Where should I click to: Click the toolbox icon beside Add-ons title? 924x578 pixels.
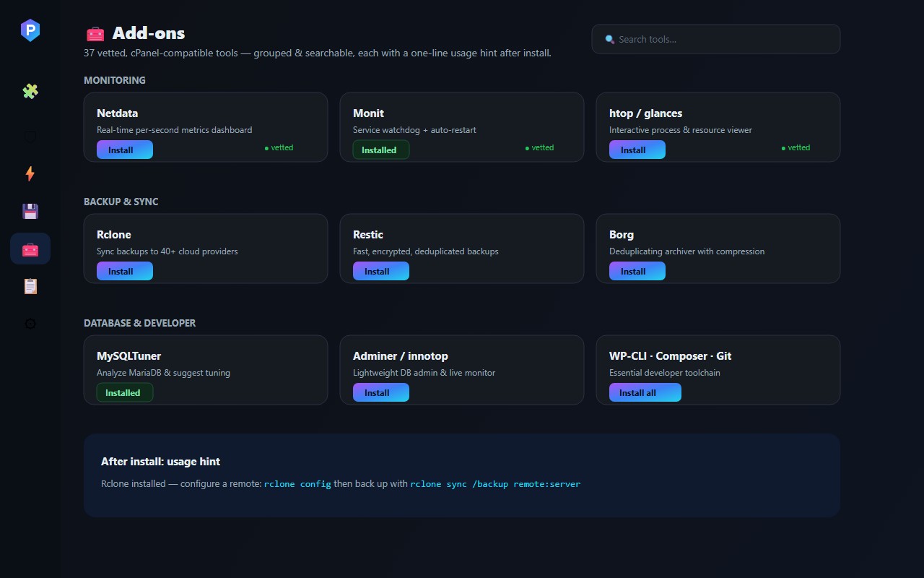(x=95, y=33)
